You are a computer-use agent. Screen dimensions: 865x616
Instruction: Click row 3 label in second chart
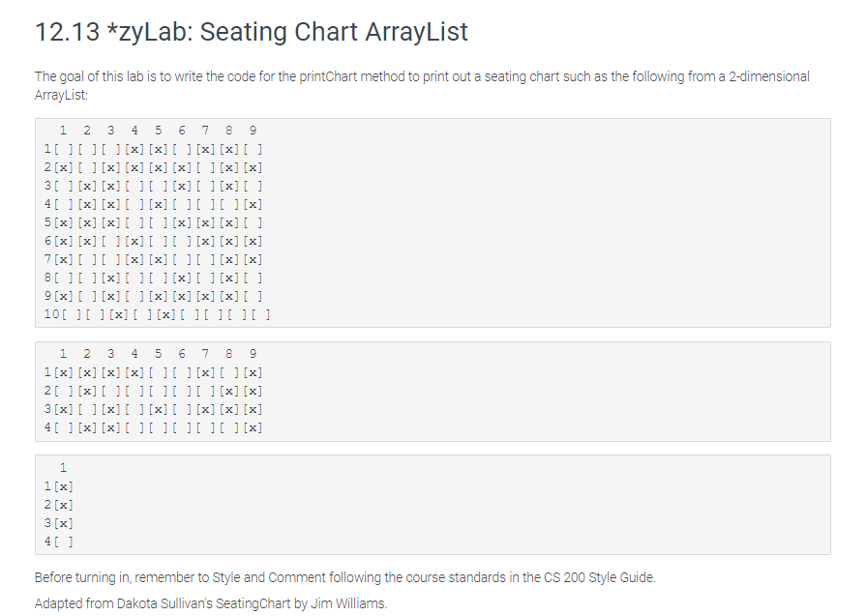[47, 409]
